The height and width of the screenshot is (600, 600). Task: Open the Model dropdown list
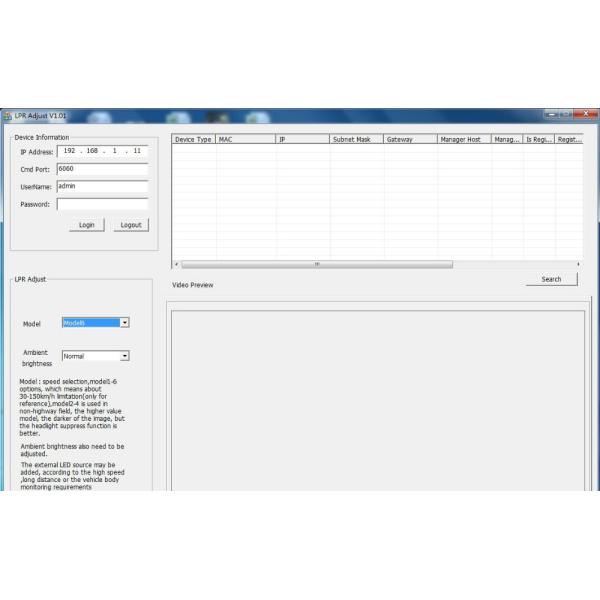[125, 323]
